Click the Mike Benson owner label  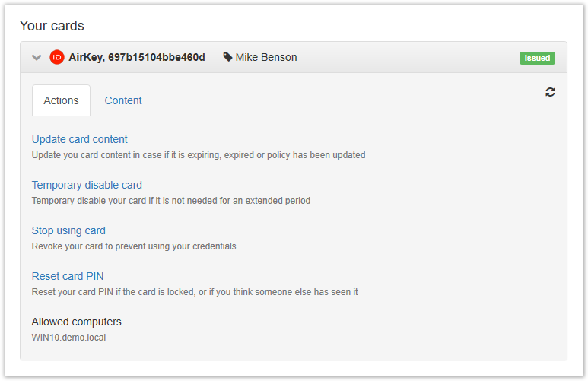coord(266,58)
